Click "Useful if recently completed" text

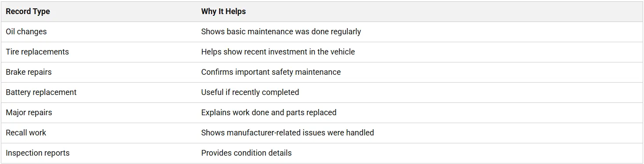[x=250, y=92]
